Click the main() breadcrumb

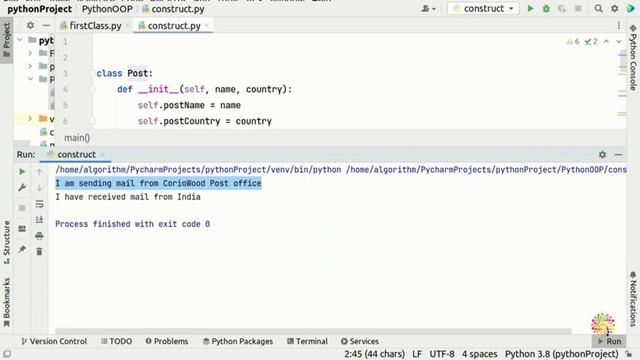(x=77, y=138)
